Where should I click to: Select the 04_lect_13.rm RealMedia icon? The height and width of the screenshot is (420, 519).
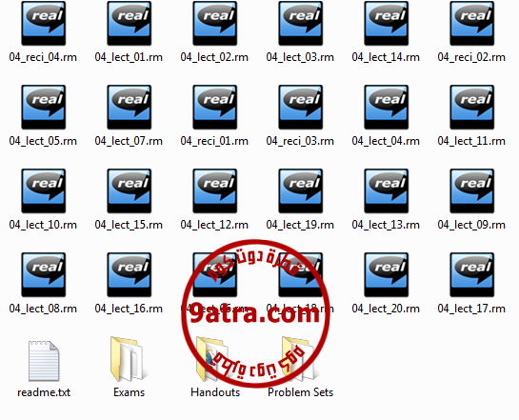point(387,190)
